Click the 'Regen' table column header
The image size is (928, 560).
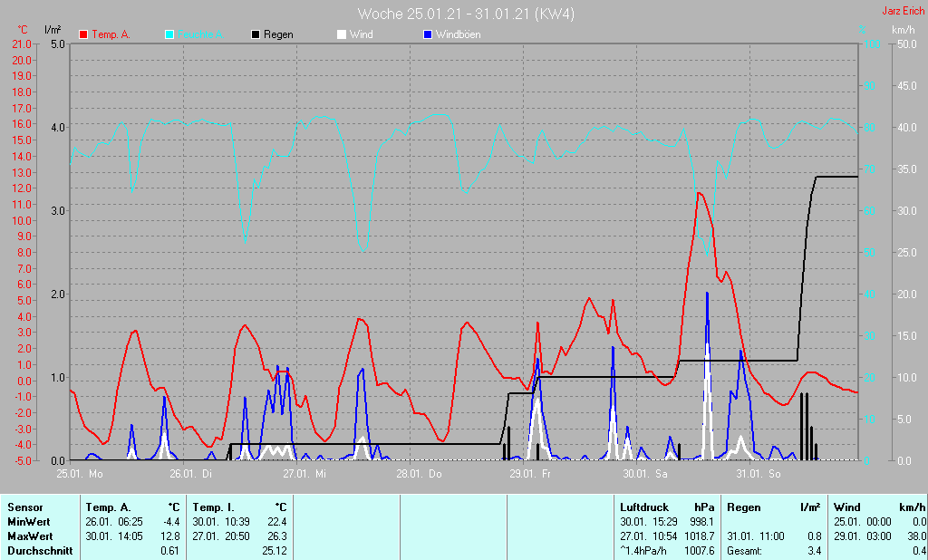[744, 507]
